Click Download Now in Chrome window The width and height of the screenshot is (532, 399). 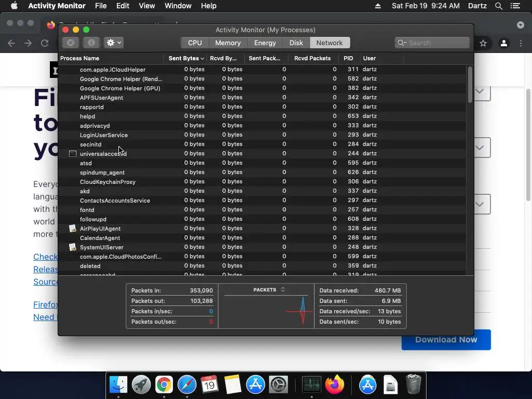click(x=446, y=340)
